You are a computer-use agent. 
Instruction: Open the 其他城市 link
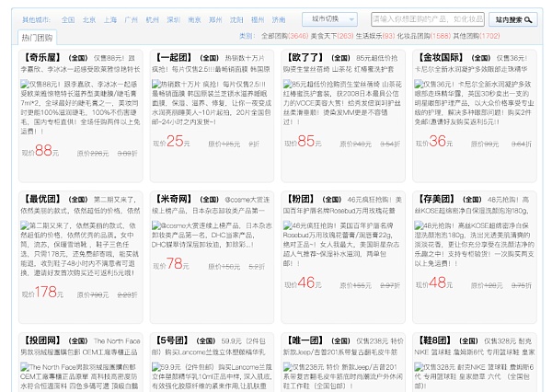[36, 19]
